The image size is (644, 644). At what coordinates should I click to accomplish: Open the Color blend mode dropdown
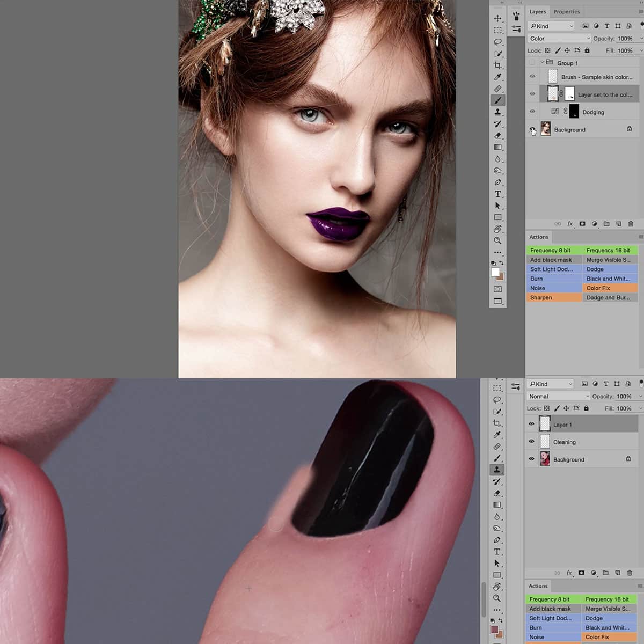pyautogui.click(x=558, y=38)
